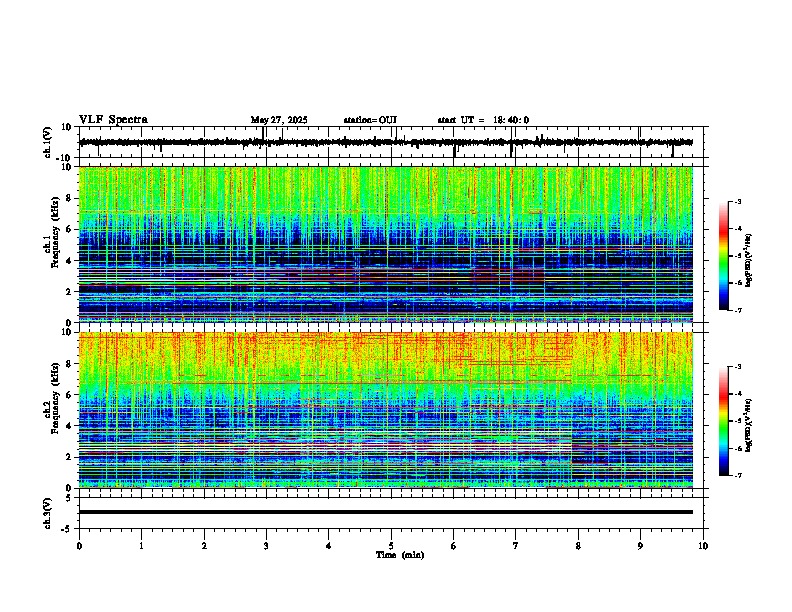Click time axis tick label "0"
This screenshot has width=792, height=612.
(x=79, y=546)
